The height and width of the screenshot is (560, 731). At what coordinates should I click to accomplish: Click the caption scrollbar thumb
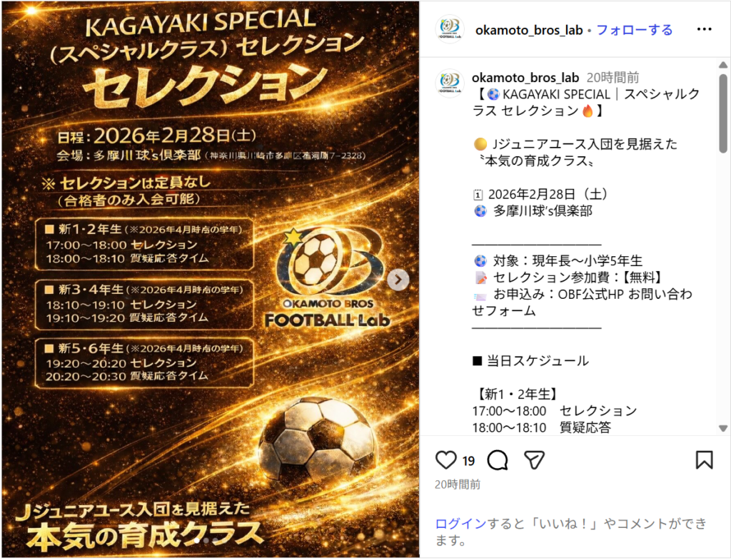[x=723, y=113]
